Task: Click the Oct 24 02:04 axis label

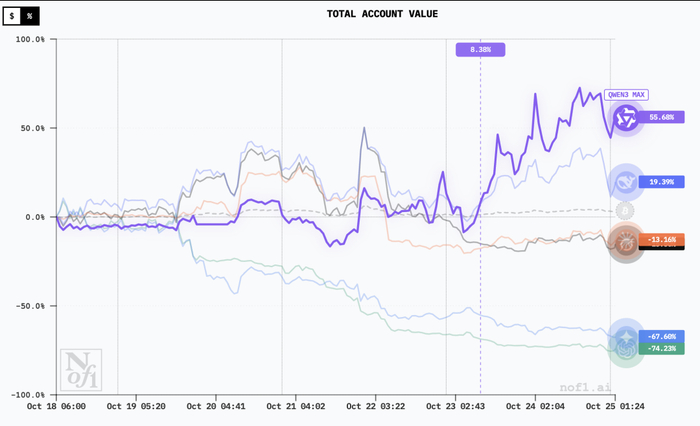Action: [x=535, y=406]
